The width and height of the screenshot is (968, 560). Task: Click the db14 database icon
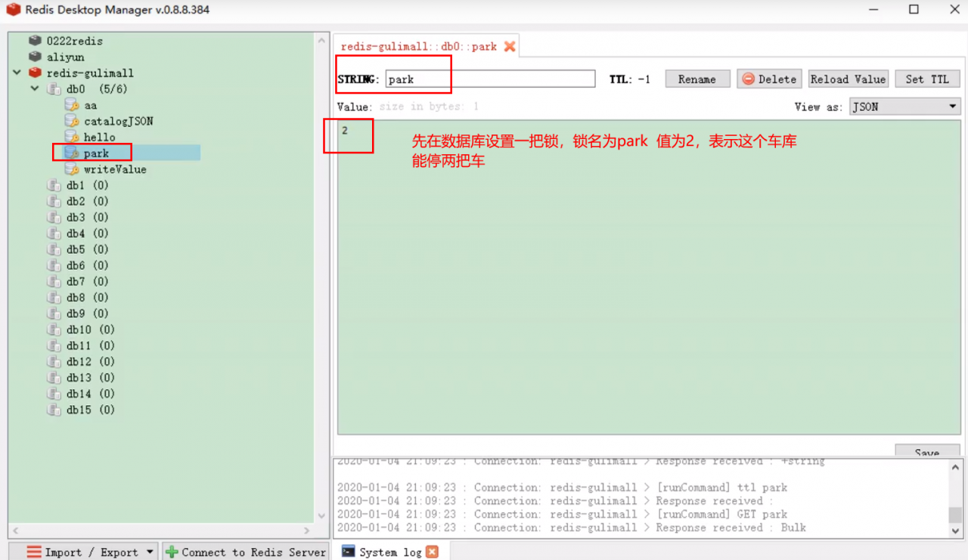point(54,394)
